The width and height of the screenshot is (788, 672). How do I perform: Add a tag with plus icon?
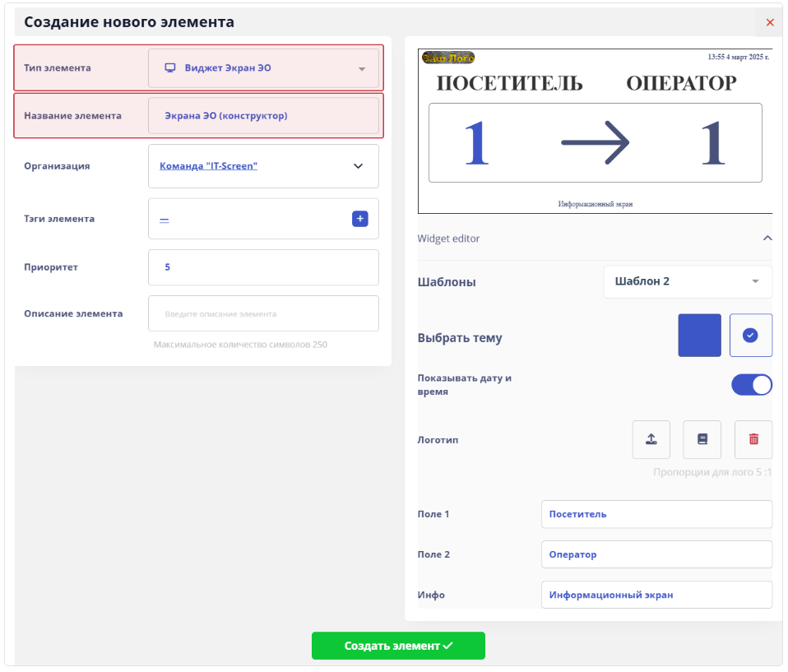[359, 219]
